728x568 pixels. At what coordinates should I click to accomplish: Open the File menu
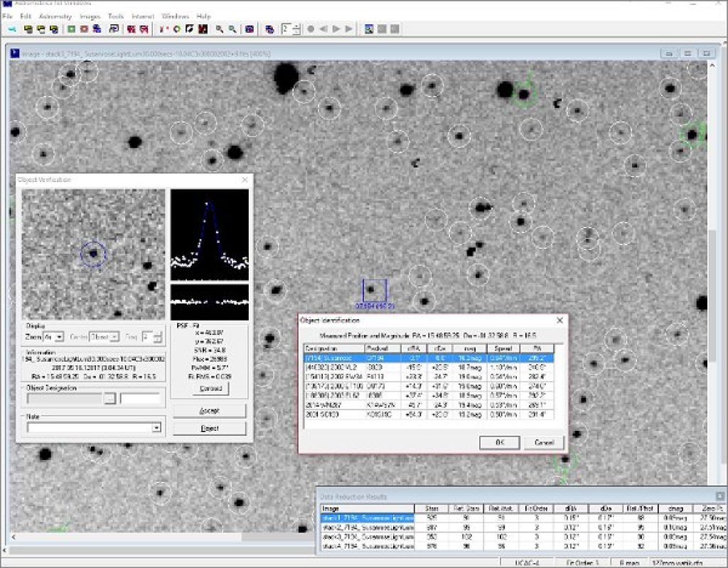[x=7, y=16]
